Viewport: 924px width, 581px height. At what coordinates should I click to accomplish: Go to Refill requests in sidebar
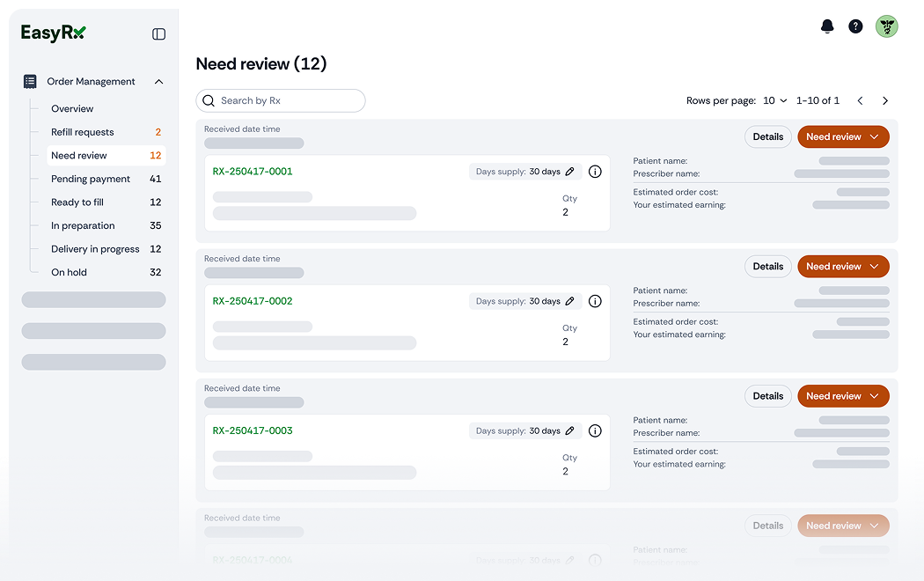point(83,132)
